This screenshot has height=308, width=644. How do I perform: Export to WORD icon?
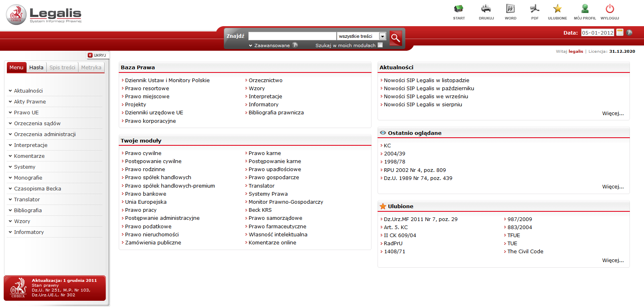(x=510, y=8)
